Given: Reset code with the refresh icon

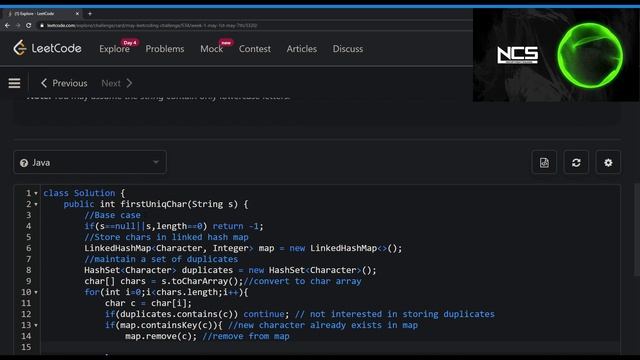Looking at the screenshot, I should [576, 162].
